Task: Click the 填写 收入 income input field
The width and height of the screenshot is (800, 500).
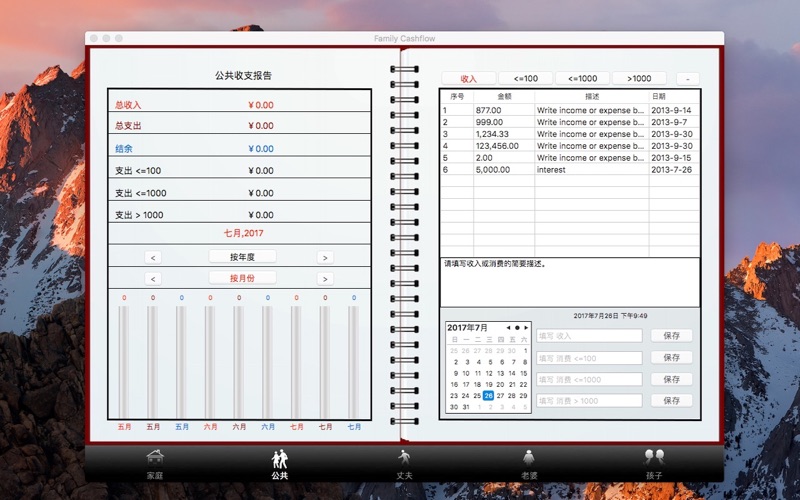Action: pyautogui.click(x=589, y=336)
